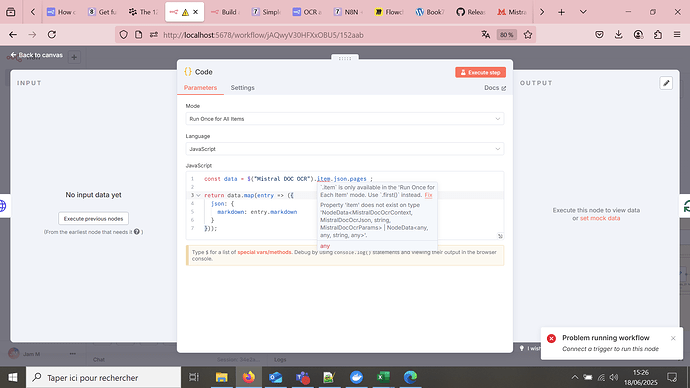Image resolution: width=690 pixels, height=388 pixels.
Task: Click the page info document icon
Action: coord(139,35)
